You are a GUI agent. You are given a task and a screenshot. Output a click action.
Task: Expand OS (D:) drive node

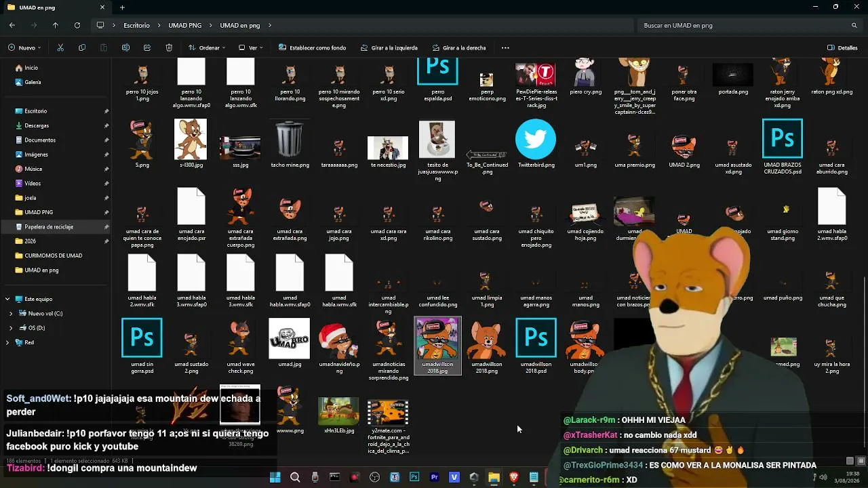point(11,328)
